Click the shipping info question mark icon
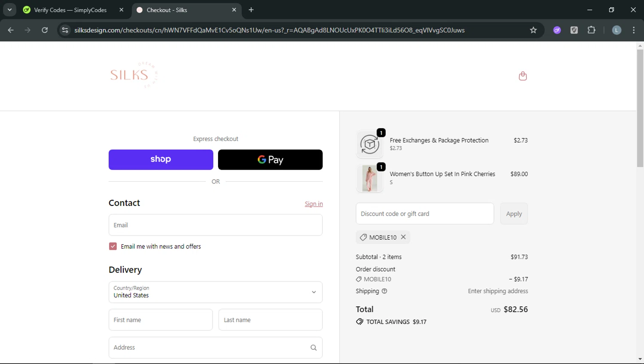Image resolution: width=644 pixels, height=364 pixels. 384,291
